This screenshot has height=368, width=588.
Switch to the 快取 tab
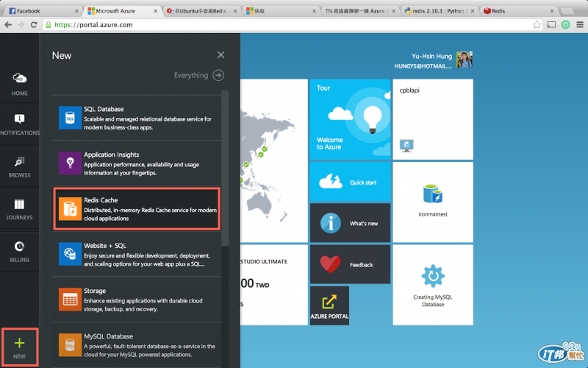(x=281, y=11)
